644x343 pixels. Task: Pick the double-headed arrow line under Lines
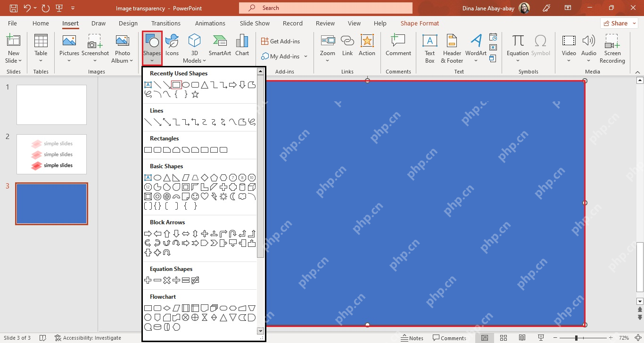[x=167, y=122]
